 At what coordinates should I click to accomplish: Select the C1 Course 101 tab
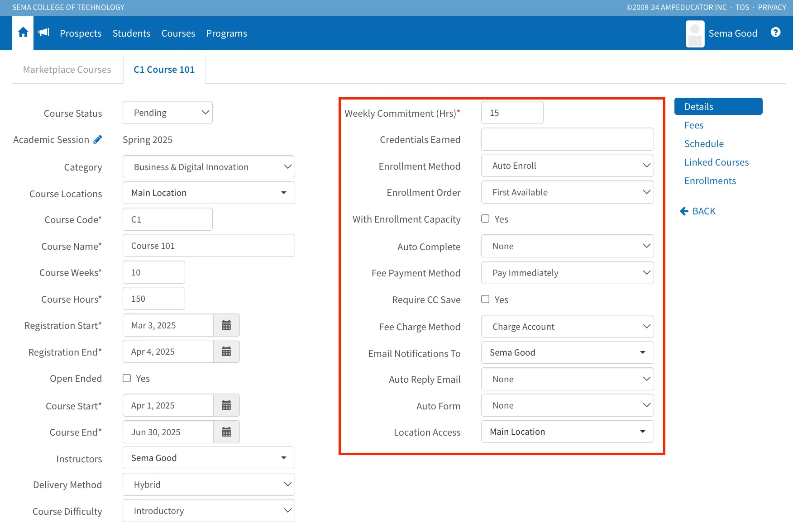164,70
